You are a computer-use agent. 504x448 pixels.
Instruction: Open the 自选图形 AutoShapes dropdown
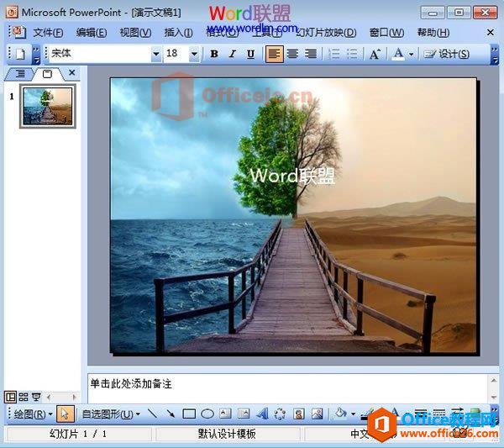(x=111, y=414)
